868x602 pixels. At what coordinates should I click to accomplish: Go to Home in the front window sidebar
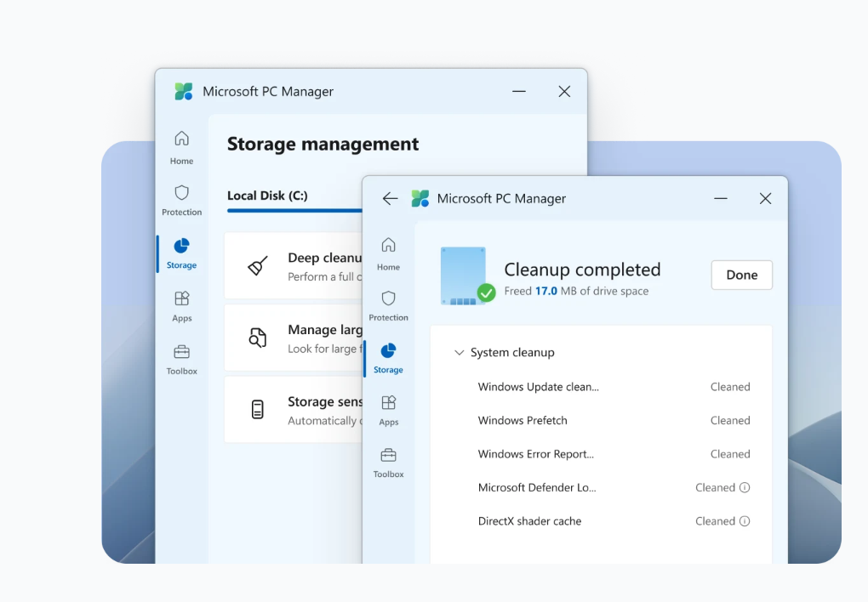[388, 254]
